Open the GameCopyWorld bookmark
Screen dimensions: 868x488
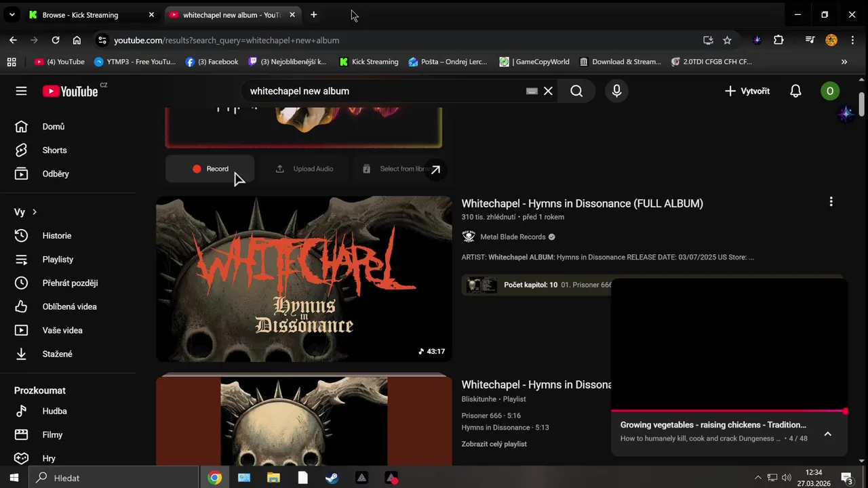tap(534, 62)
